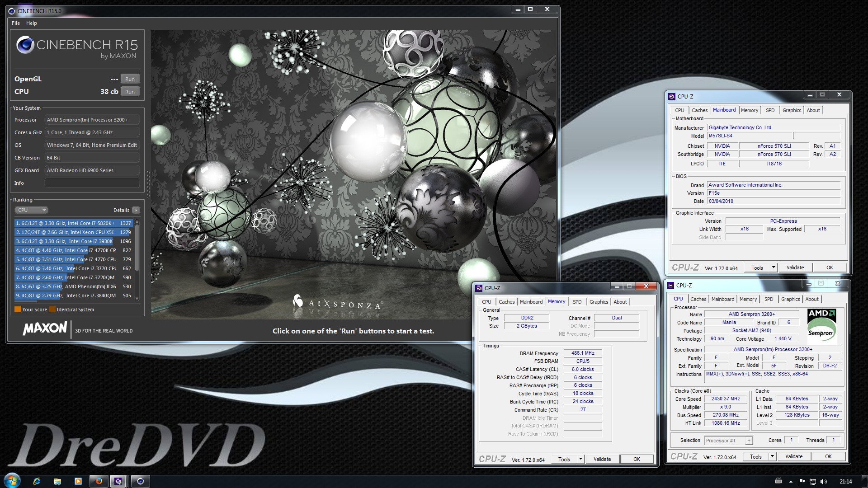Select ranking entry AMD Phenom II X6

[73, 286]
